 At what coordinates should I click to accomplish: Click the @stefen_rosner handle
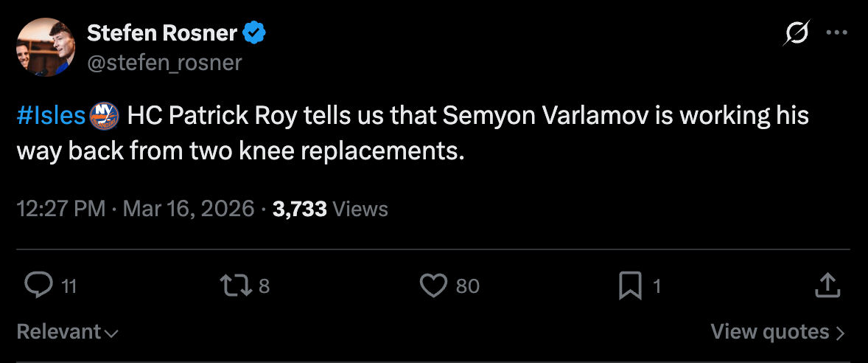coord(164,63)
